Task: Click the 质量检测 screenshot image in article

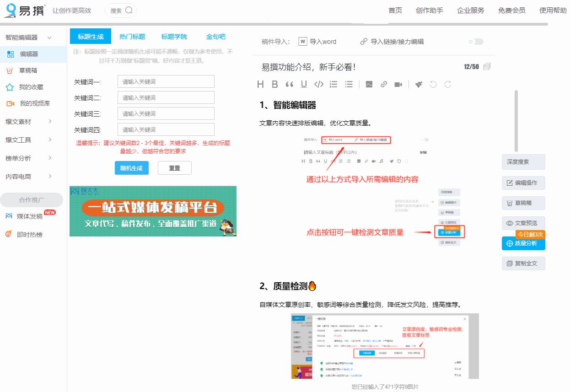Action: click(x=385, y=346)
